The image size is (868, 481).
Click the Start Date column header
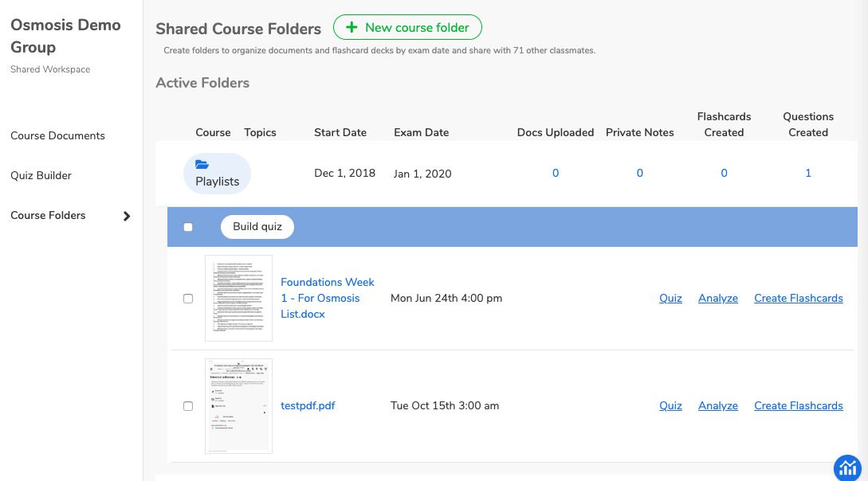tap(340, 132)
